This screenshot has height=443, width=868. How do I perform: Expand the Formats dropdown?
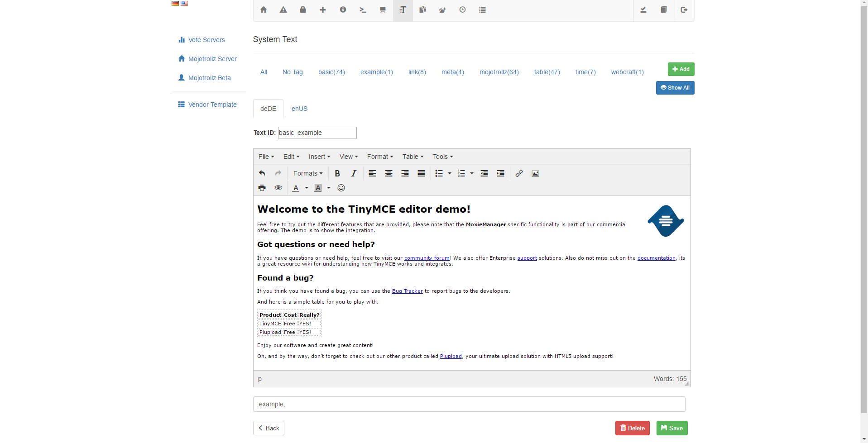(x=308, y=173)
